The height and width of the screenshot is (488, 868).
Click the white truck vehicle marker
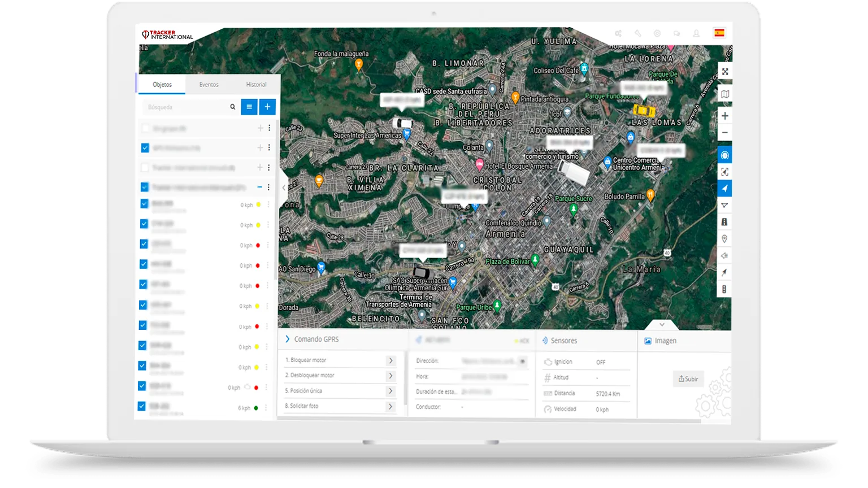pyautogui.click(x=573, y=172)
